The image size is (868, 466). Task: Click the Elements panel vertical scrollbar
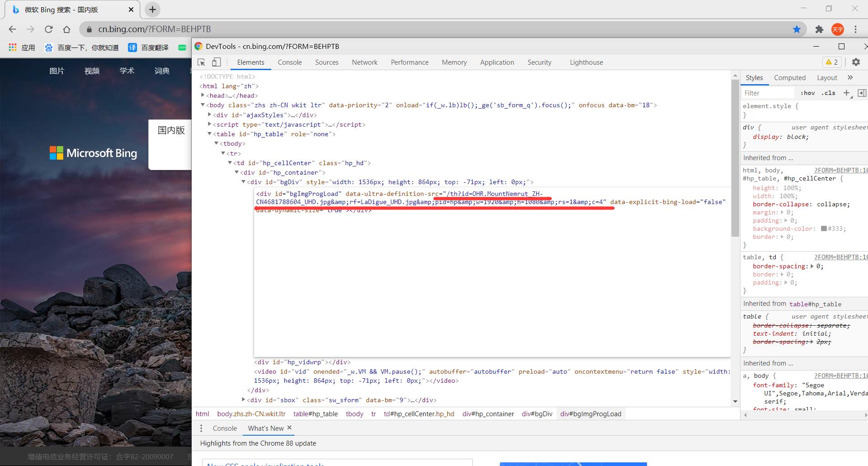(x=735, y=157)
